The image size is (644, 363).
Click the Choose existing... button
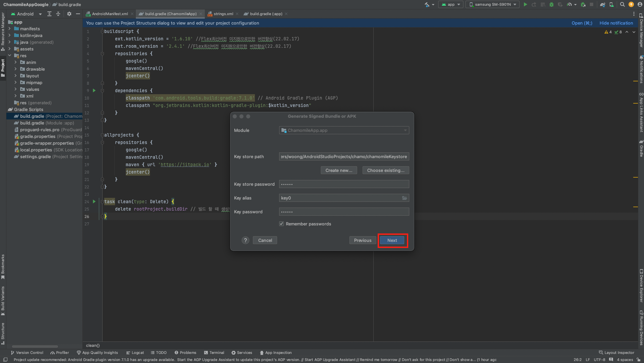385,171
